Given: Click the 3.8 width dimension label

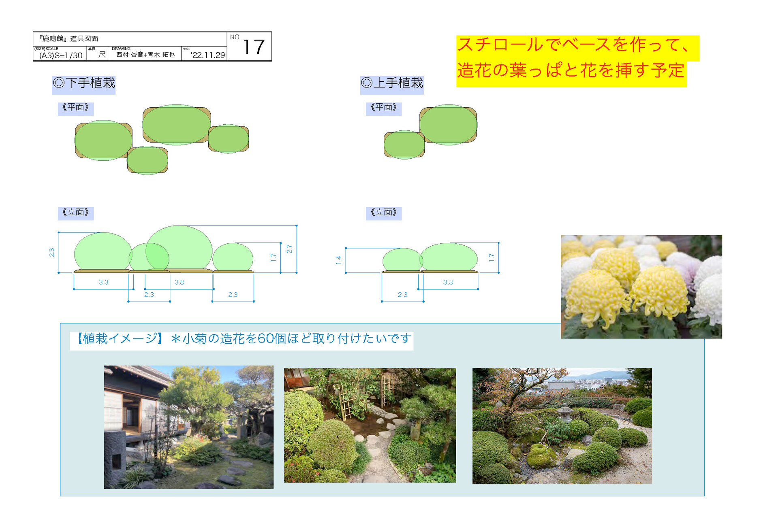Looking at the screenshot, I should (179, 282).
